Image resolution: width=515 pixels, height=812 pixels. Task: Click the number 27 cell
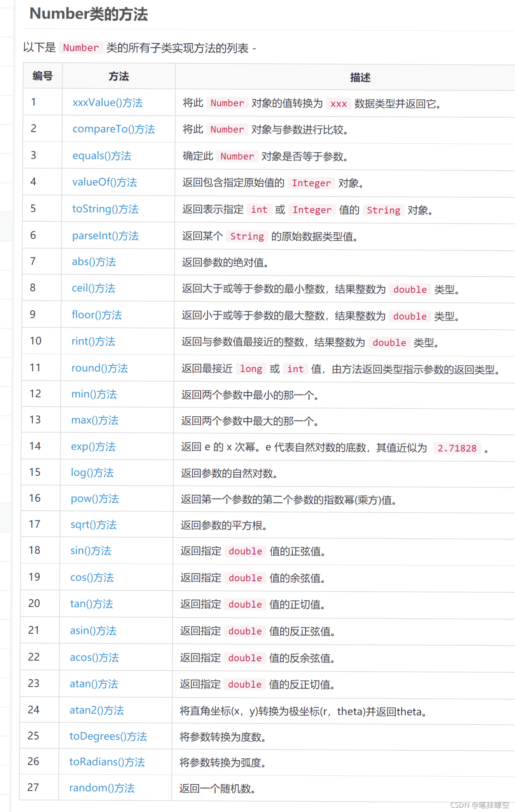39,788
